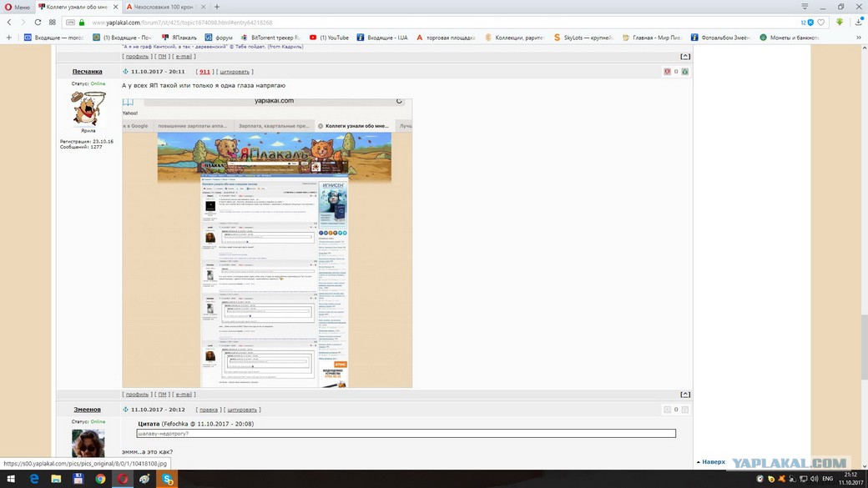Upvote Песчанка's post with plus icon
This screenshot has width=868, height=488.
coord(684,72)
